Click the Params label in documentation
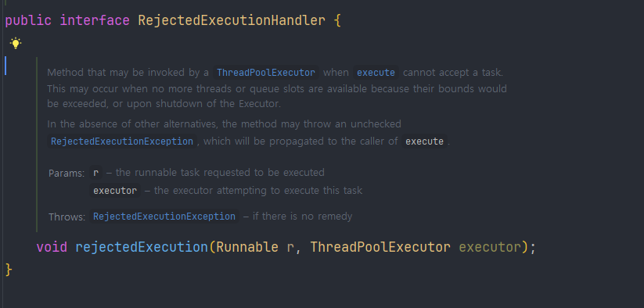The height and width of the screenshot is (308, 644). click(67, 173)
